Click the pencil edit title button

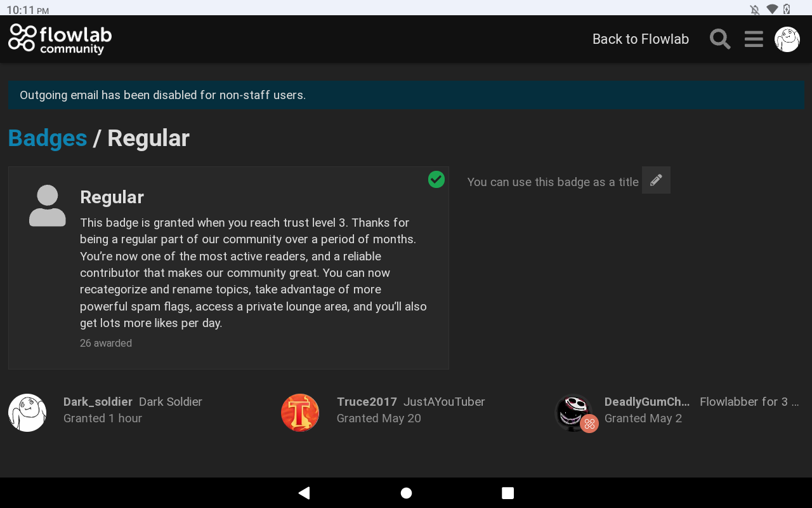656,180
